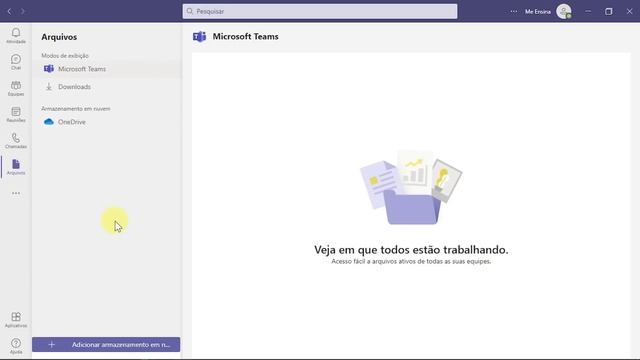640x360 pixels.
Task: Select Microsoft Teams view in file list
Action: (x=107, y=69)
